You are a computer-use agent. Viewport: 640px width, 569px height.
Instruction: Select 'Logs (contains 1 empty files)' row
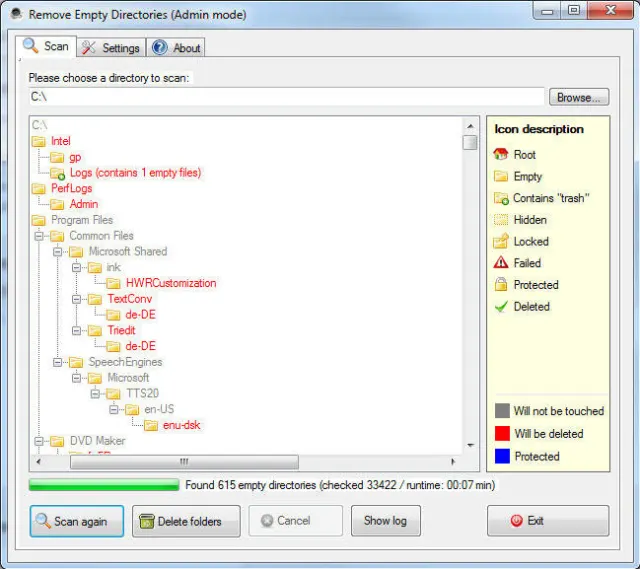(x=135, y=173)
